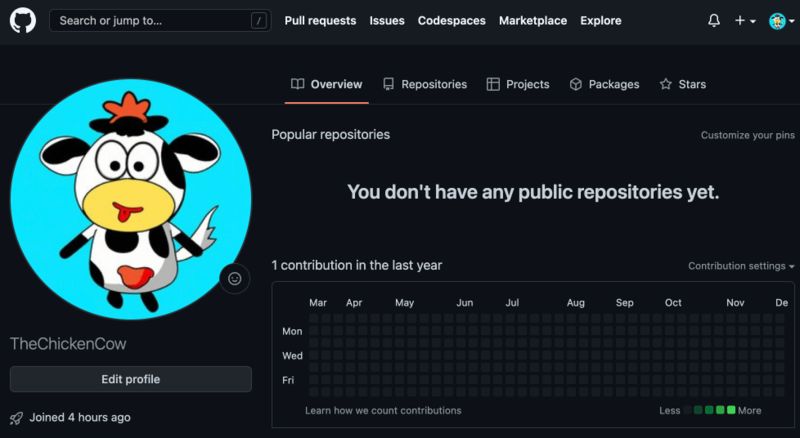800x438 pixels.
Task: Click the Apr month label
Action: click(x=354, y=303)
